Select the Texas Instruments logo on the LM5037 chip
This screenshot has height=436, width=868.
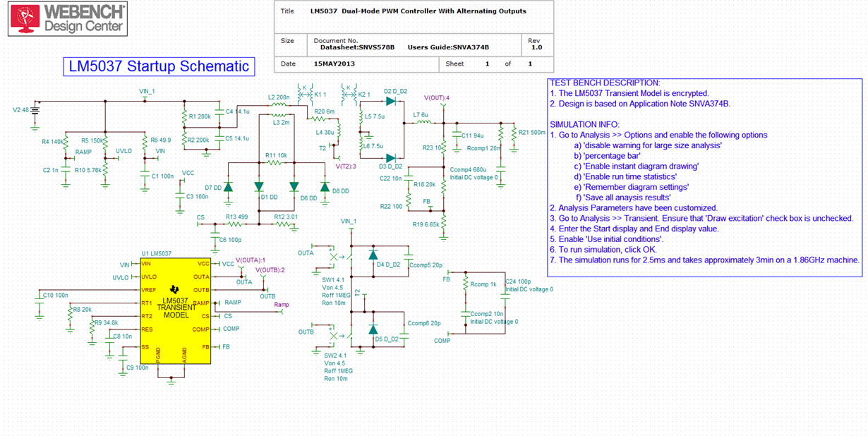175,289
